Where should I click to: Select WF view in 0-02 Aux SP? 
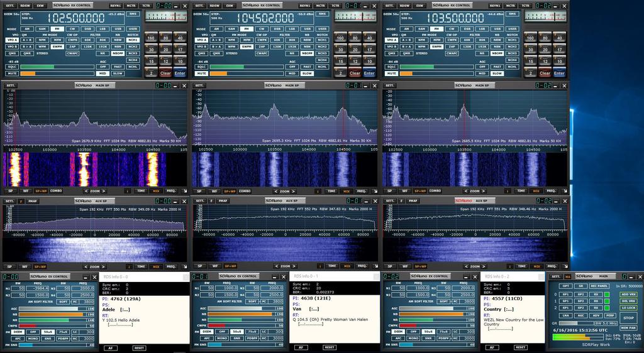(x=404, y=266)
